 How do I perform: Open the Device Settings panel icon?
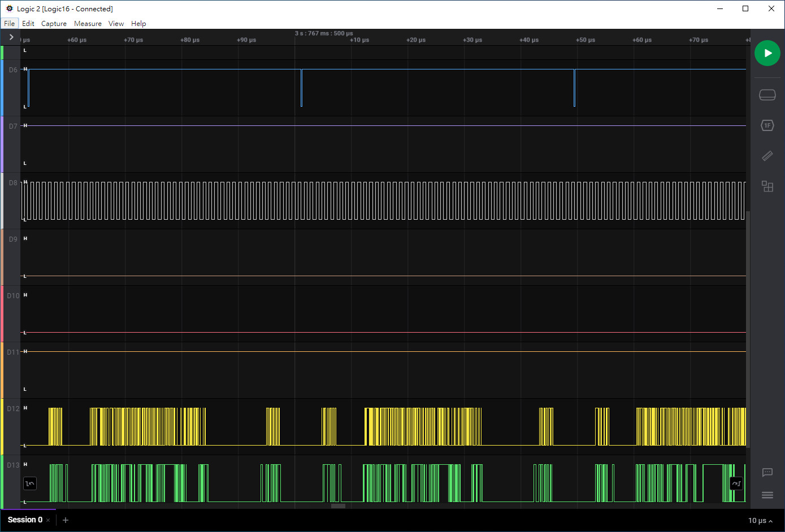(767, 95)
